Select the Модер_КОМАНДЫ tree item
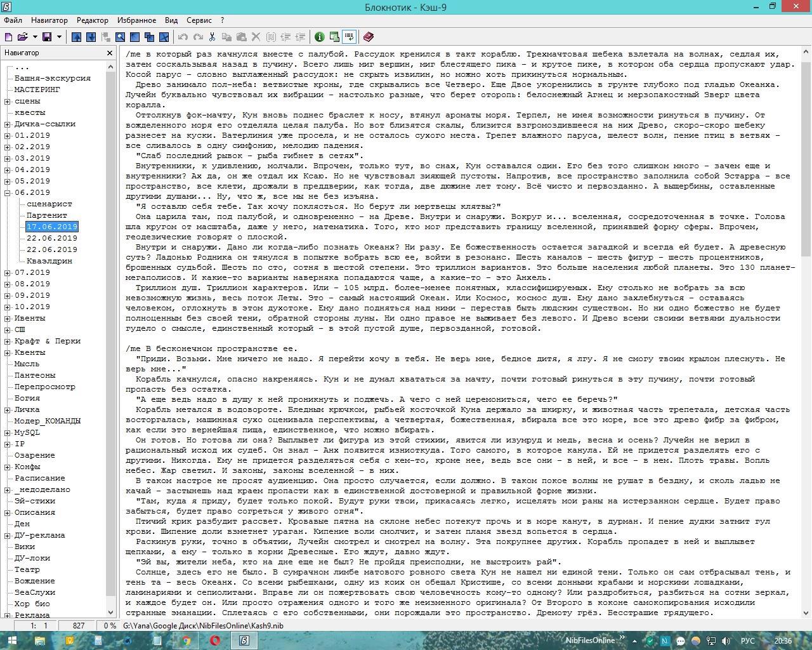This screenshot has width=812, height=650. [48, 421]
